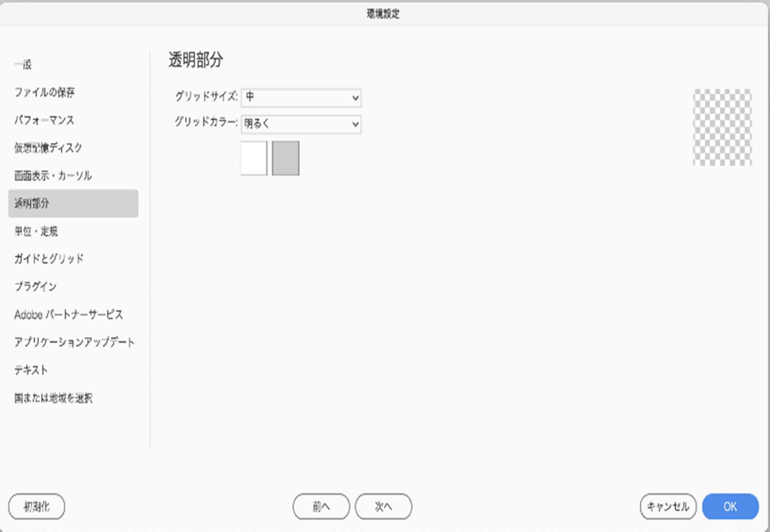Select ガイドとグリッド category
The image size is (770, 532).
point(49,259)
